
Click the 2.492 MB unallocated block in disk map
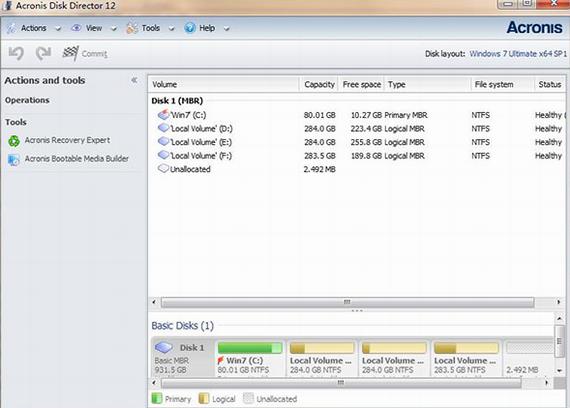pos(529,358)
